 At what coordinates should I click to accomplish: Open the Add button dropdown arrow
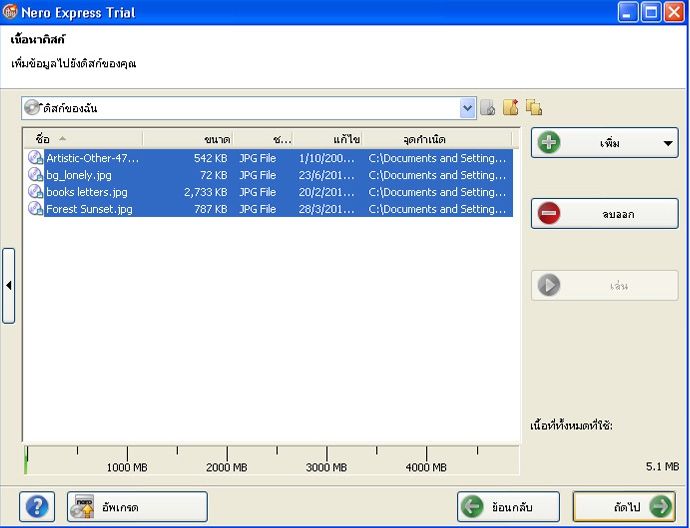pos(668,143)
